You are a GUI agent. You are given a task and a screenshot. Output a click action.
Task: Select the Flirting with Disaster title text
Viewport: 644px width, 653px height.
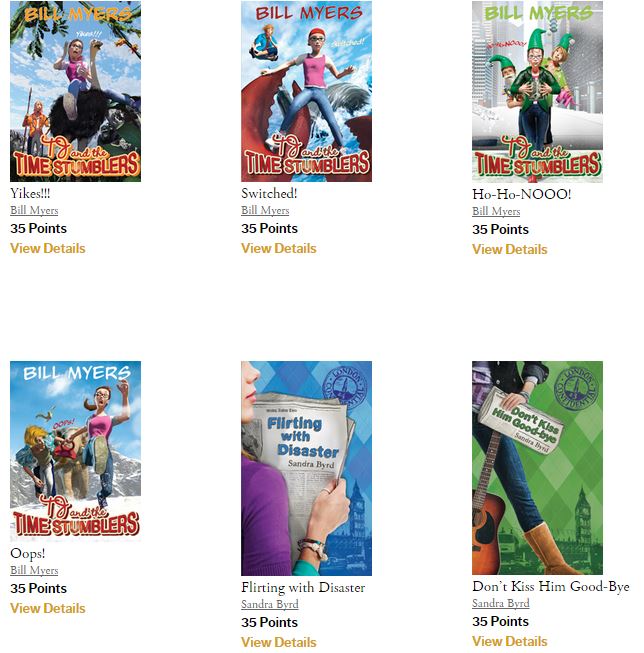[303, 587]
